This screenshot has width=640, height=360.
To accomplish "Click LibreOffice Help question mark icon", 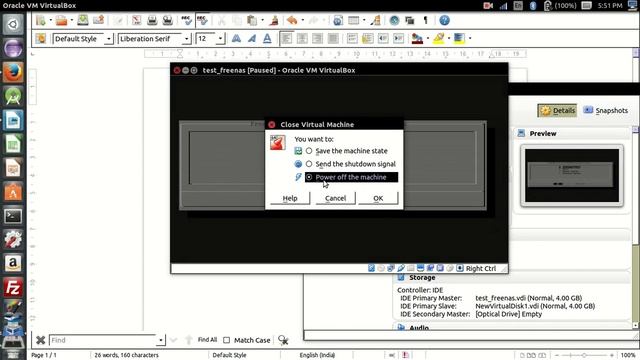I will point(444,20).
